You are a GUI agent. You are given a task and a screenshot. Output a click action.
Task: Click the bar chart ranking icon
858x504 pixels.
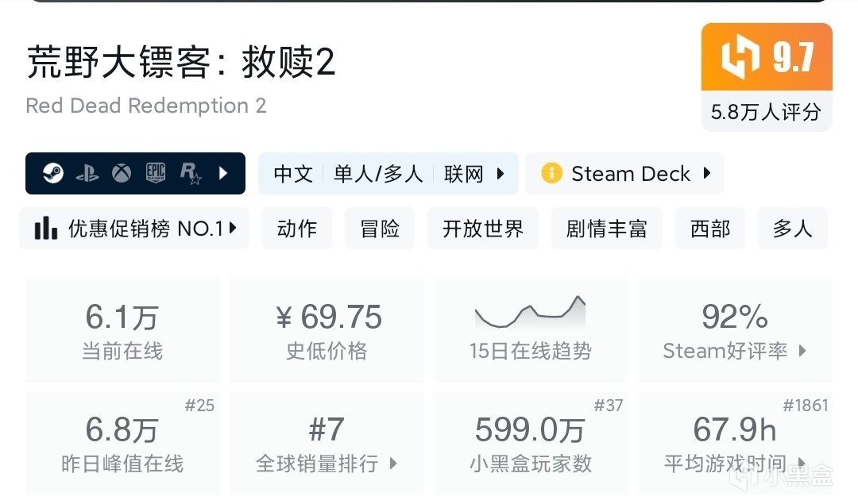click(46, 229)
